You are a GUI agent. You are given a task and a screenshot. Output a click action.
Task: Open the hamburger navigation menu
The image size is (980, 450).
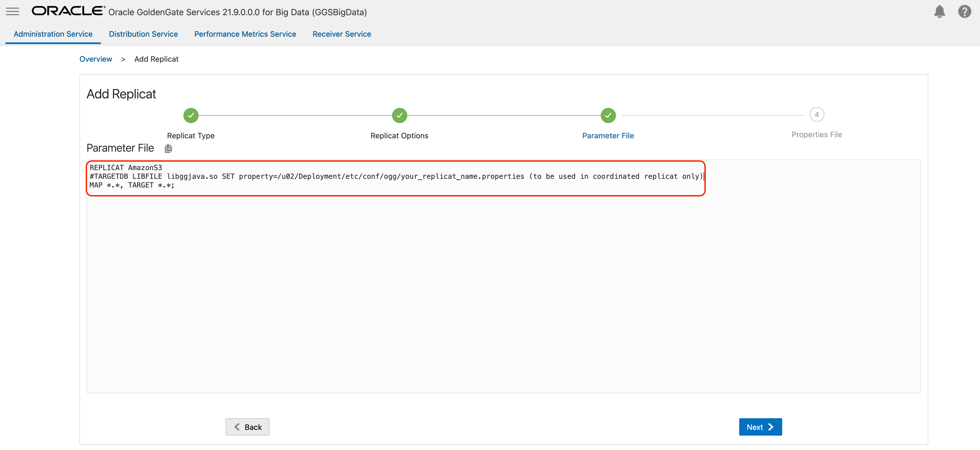[x=13, y=11]
